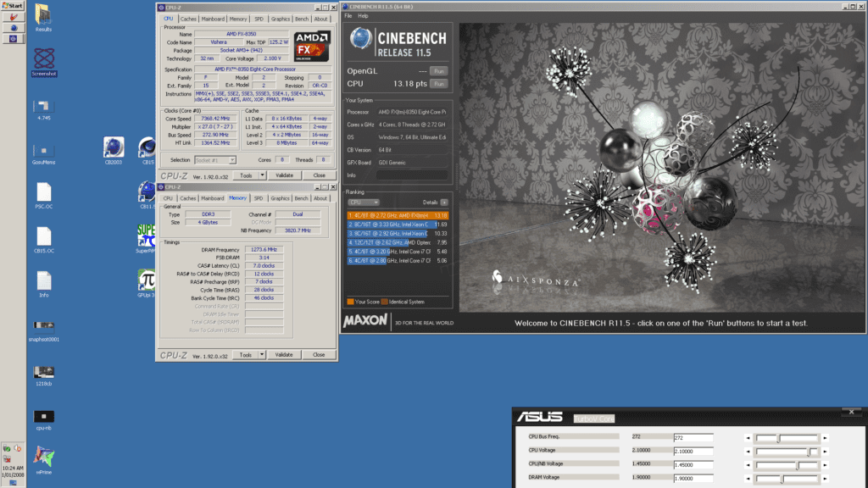Image resolution: width=868 pixels, height=488 pixels.
Task: Open the Cinebench File menu
Action: [x=348, y=16]
